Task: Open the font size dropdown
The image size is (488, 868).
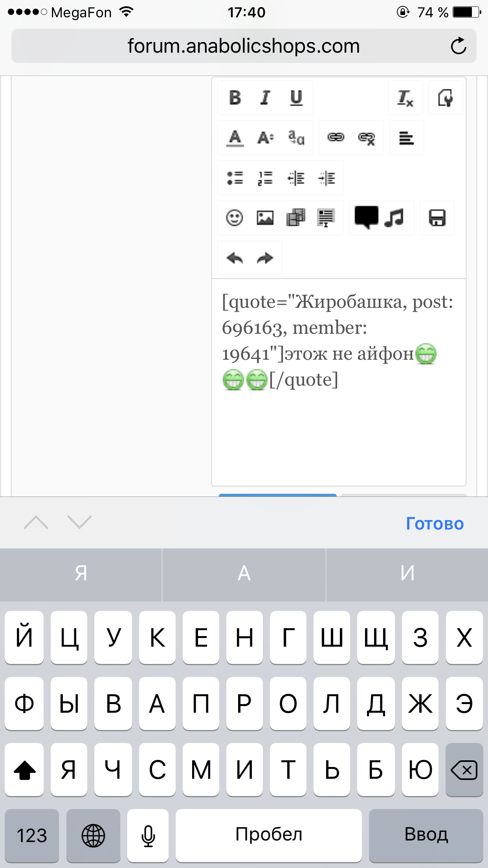Action: (x=266, y=138)
